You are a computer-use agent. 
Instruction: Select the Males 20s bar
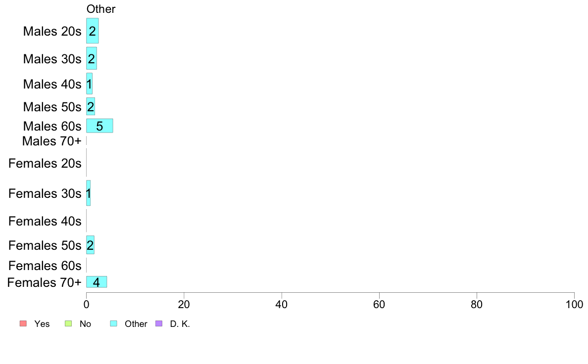tap(92, 31)
